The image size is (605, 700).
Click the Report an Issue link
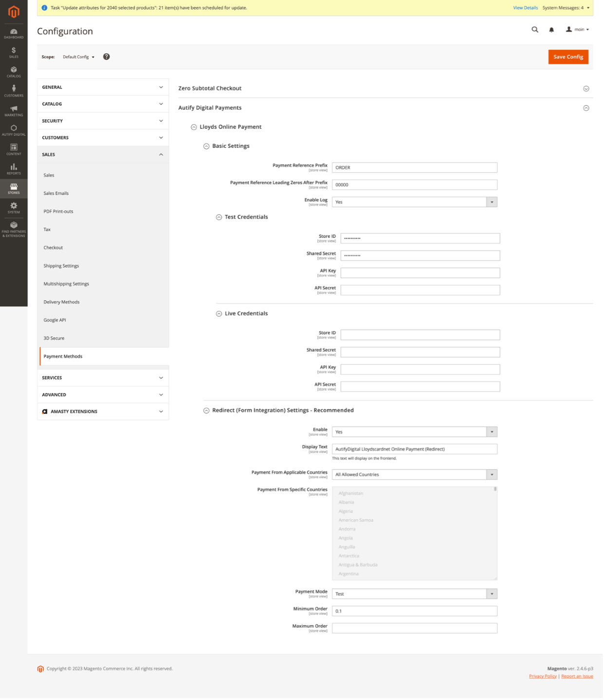577,677
